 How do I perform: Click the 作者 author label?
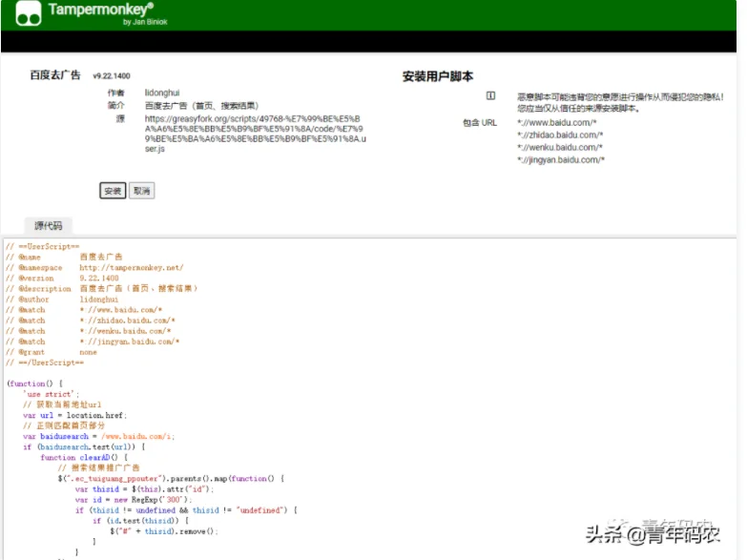pyautogui.click(x=115, y=93)
